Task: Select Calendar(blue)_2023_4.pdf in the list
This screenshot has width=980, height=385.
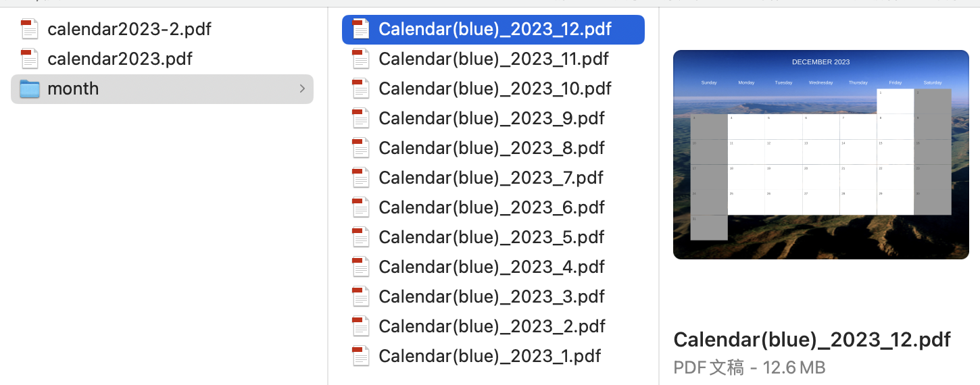Action: [491, 267]
